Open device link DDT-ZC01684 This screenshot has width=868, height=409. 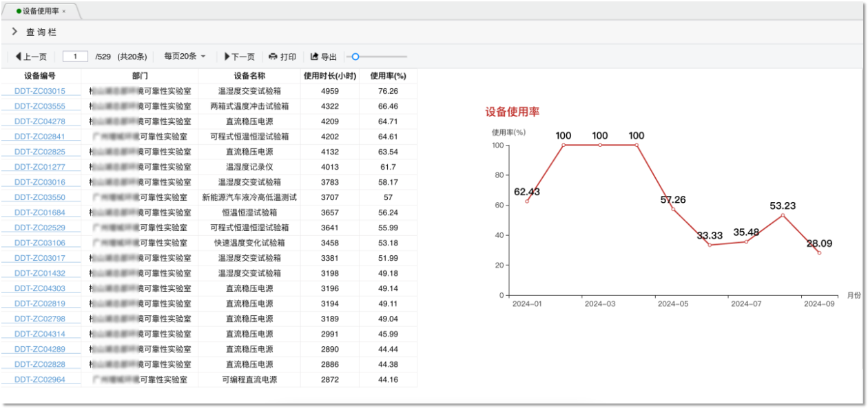pyautogui.click(x=40, y=212)
